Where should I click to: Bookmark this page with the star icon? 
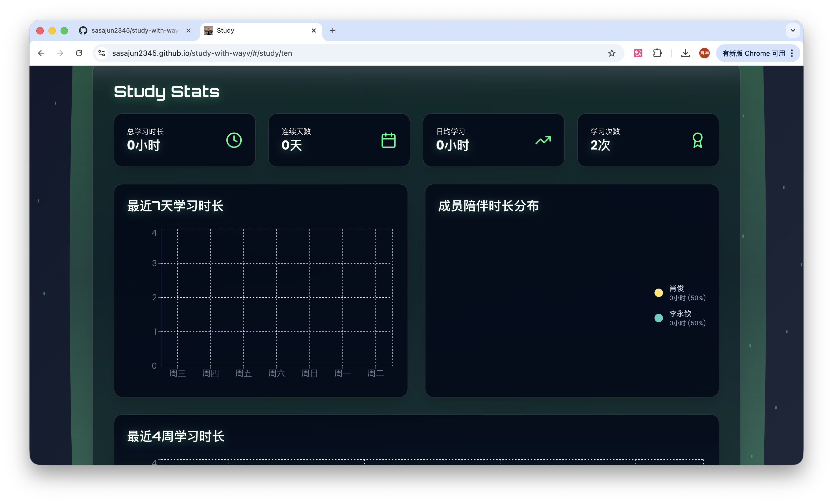pyautogui.click(x=612, y=53)
